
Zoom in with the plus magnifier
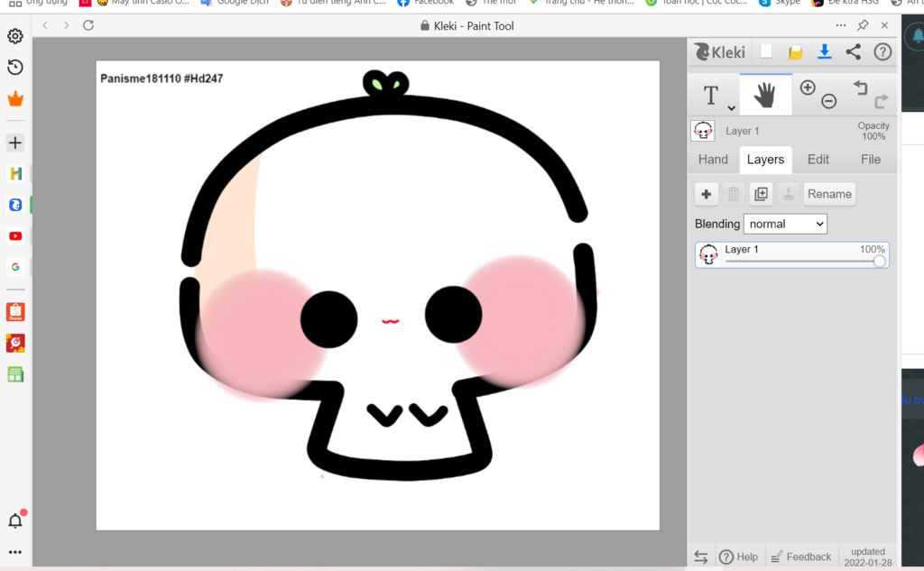[808, 87]
